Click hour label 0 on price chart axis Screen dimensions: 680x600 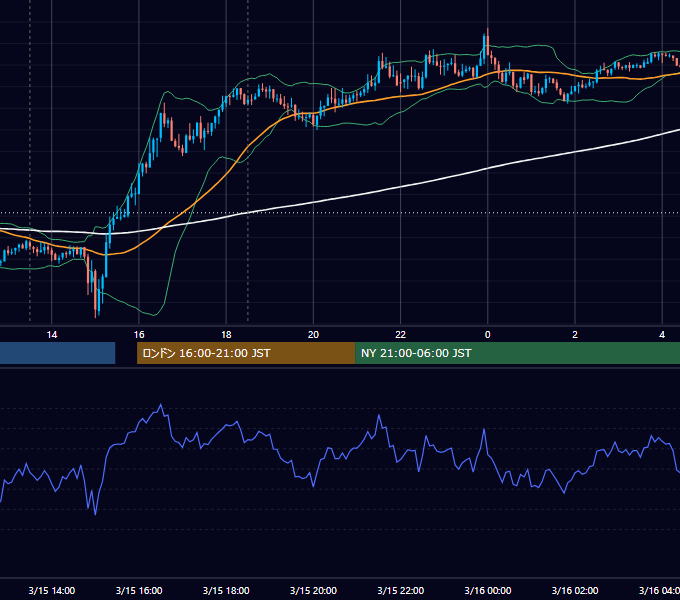coord(487,335)
